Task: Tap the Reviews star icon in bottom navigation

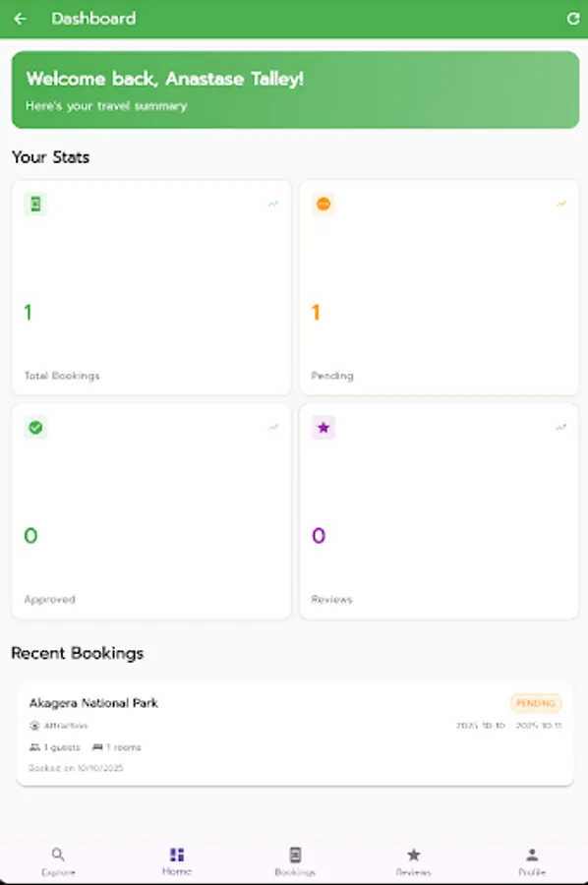Action: click(x=414, y=855)
